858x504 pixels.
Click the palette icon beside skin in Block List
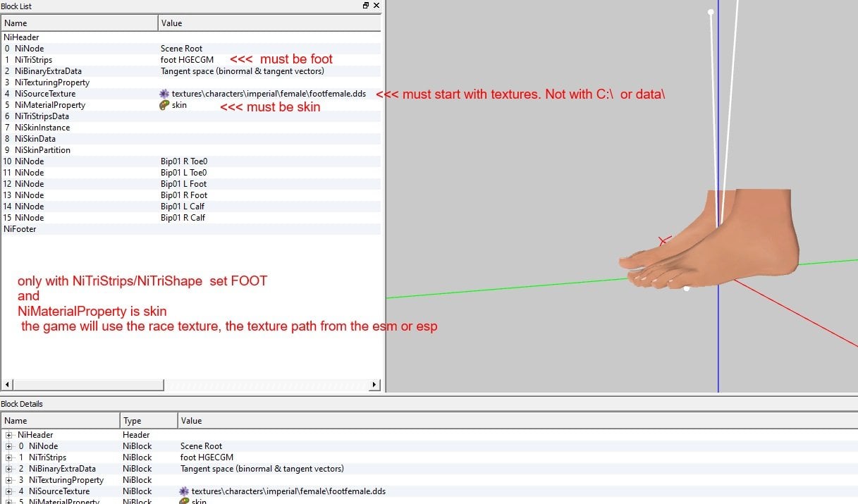click(165, 105)
